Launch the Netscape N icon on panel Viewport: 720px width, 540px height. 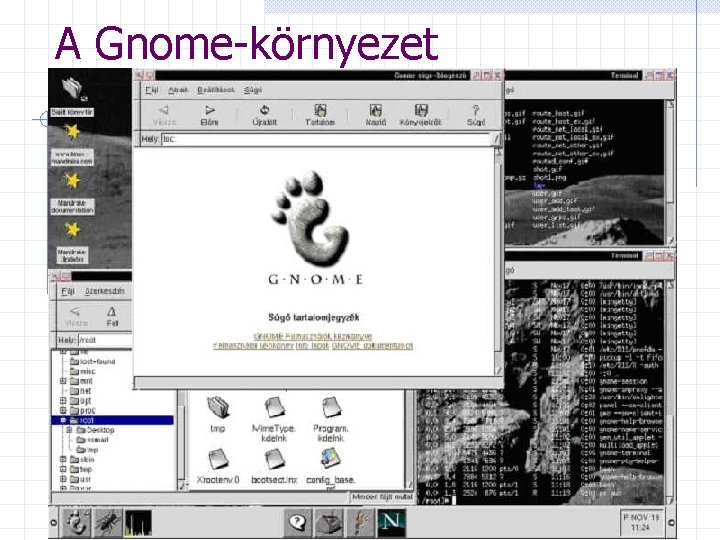[x=391, y=523]
